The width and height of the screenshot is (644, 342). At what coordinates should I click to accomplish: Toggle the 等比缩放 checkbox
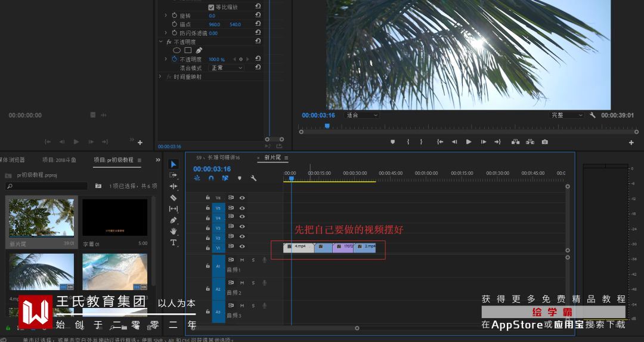point(211,7)
